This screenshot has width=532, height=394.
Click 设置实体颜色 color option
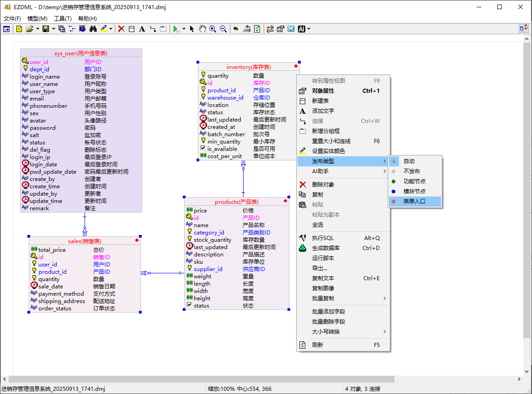click(x=328, y=151)
